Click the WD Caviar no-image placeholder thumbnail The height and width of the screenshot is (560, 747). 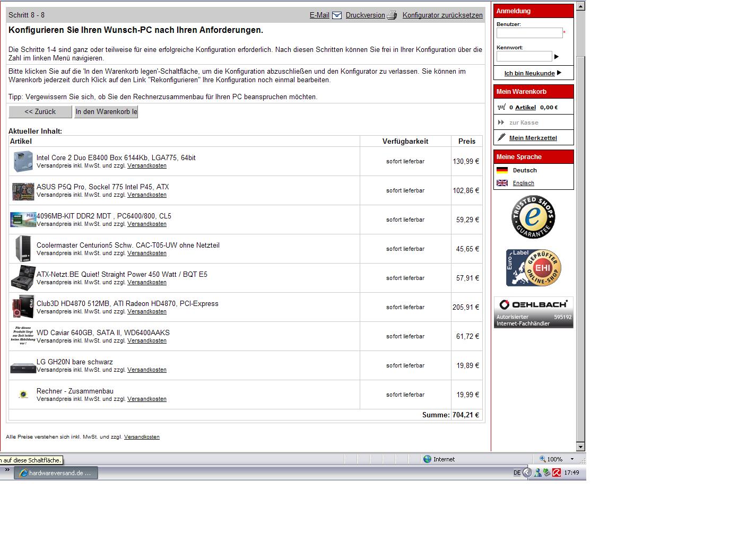click(23, 336)
